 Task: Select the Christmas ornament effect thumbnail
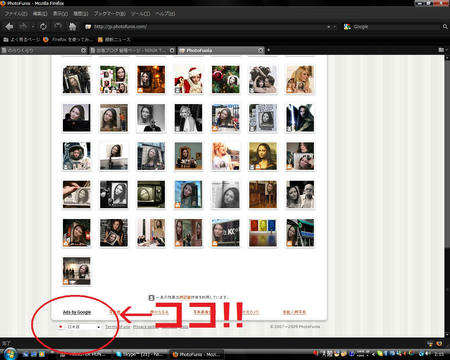pos(226,79)
